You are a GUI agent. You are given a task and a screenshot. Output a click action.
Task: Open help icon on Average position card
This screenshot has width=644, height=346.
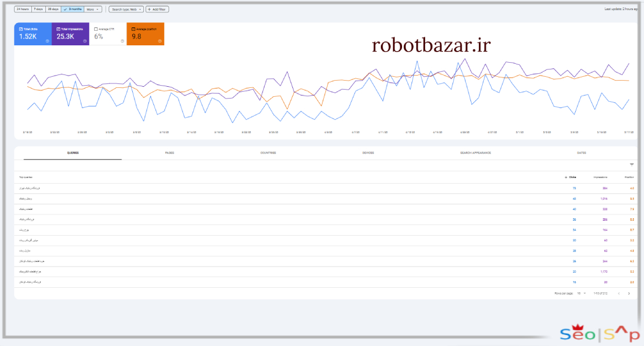pos(160,41)
